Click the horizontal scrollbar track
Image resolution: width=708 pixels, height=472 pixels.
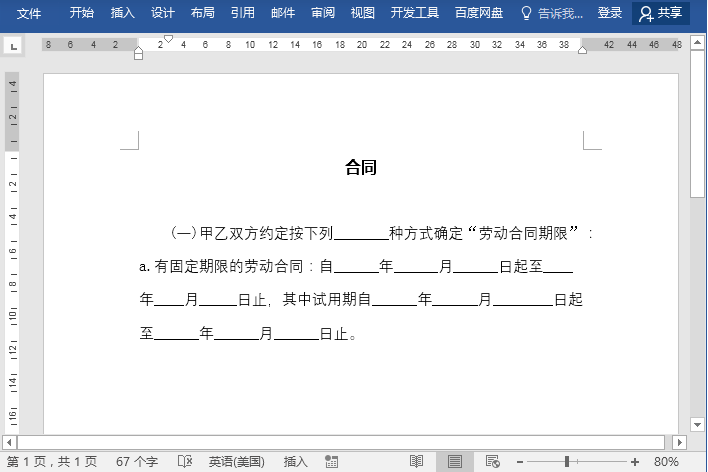[x=341, y=442]
